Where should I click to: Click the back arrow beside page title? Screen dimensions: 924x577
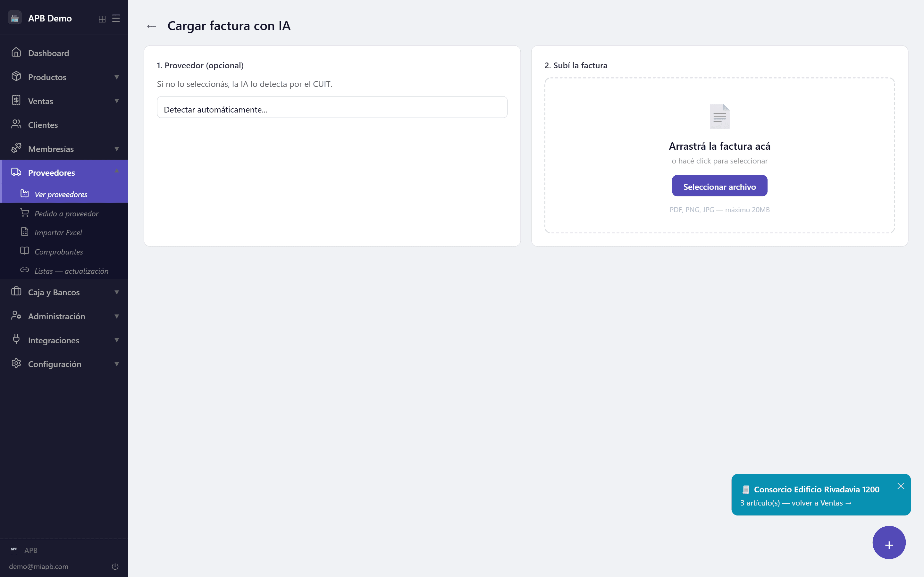click(x=152, y=26)
